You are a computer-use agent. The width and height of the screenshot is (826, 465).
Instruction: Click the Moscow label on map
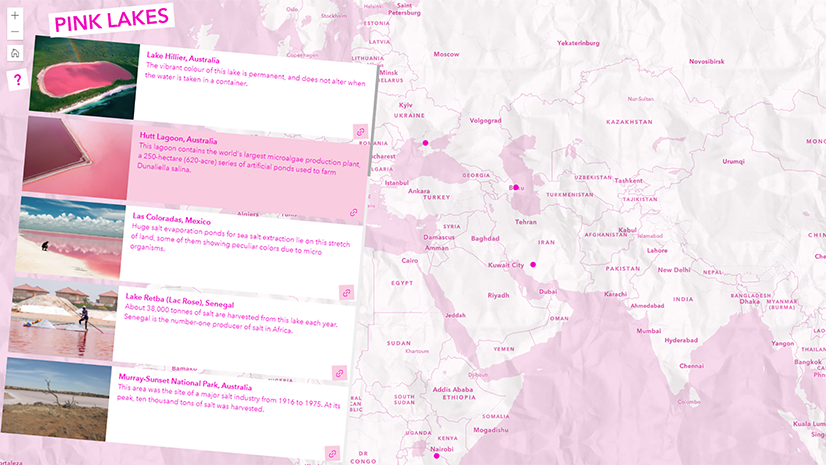point(446,54)
